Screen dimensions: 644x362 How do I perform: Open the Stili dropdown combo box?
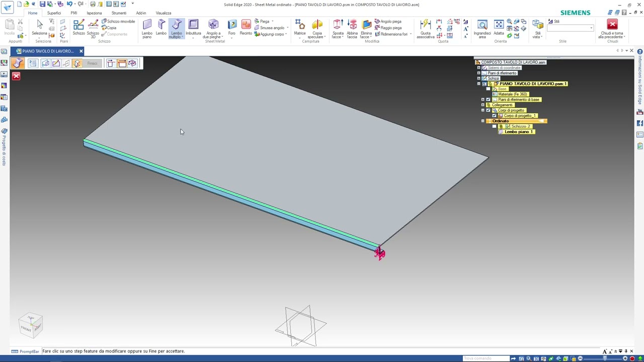click(570, 28)
